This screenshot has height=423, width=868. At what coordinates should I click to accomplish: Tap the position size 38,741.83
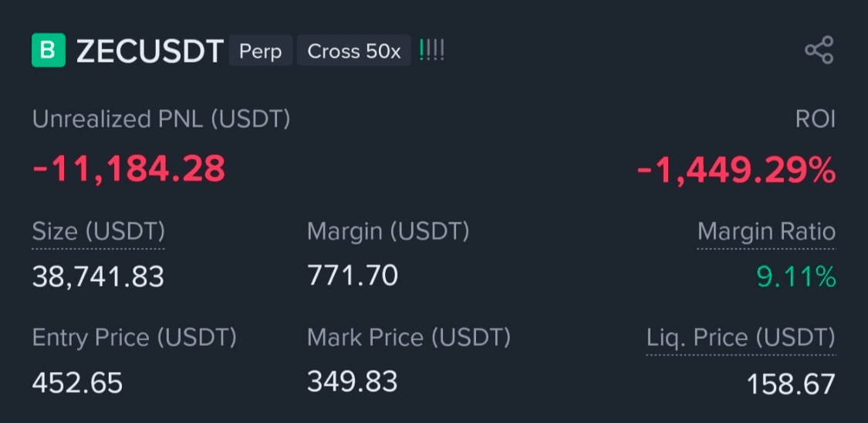click(x=98, y=276)
